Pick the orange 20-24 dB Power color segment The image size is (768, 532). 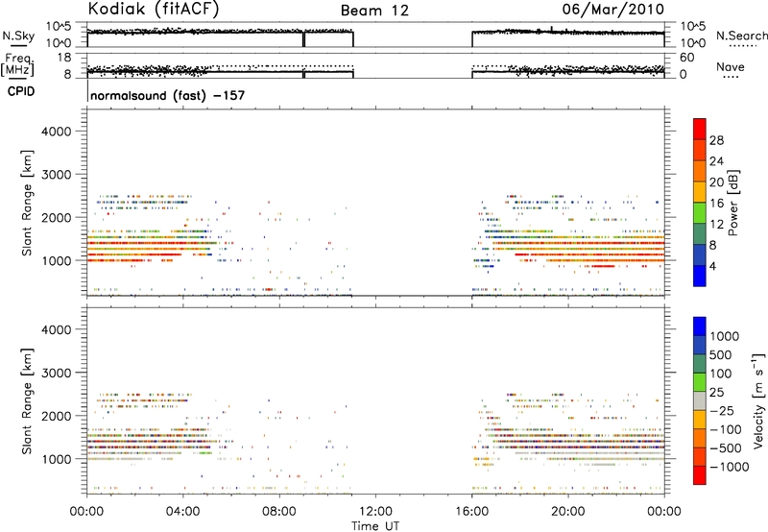tap(700, 171)
